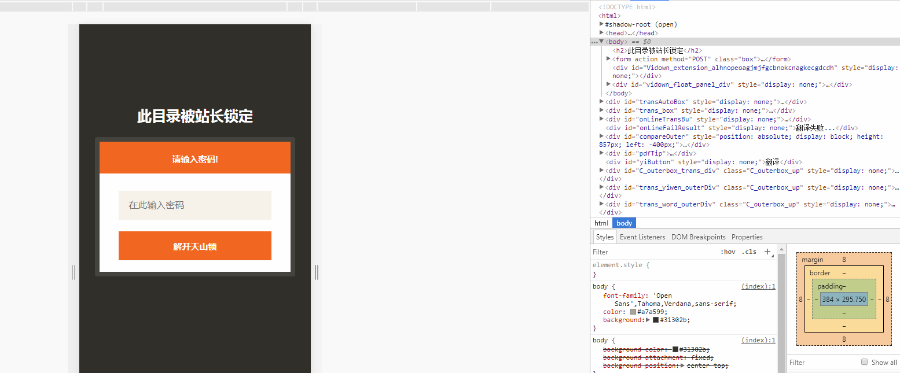The image size is (900, 373).
Task: Expand the trans_box div node
Action: point(601,110)
